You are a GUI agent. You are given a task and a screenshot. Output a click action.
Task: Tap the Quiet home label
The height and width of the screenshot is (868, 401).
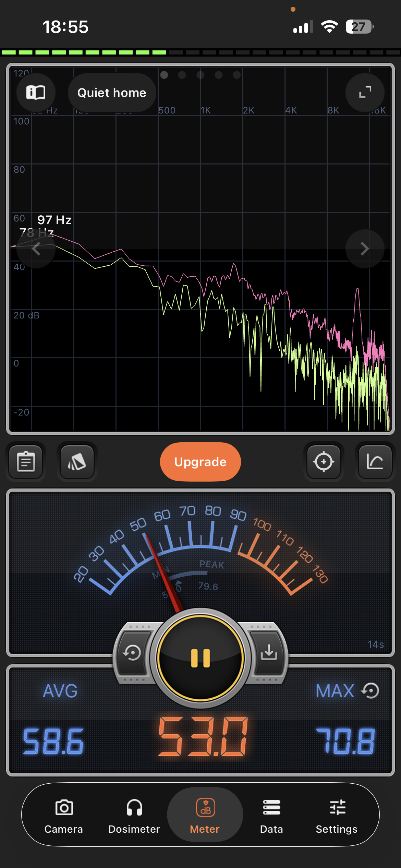point(112,93)
